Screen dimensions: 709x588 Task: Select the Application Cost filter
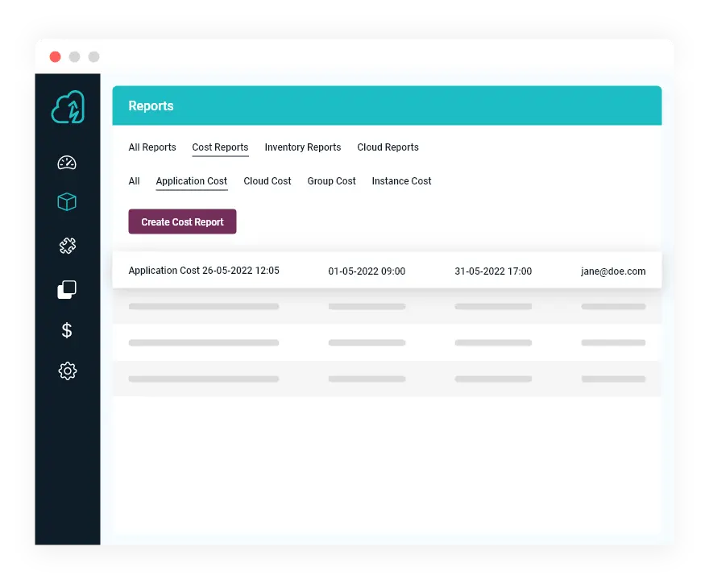[191, 181]
